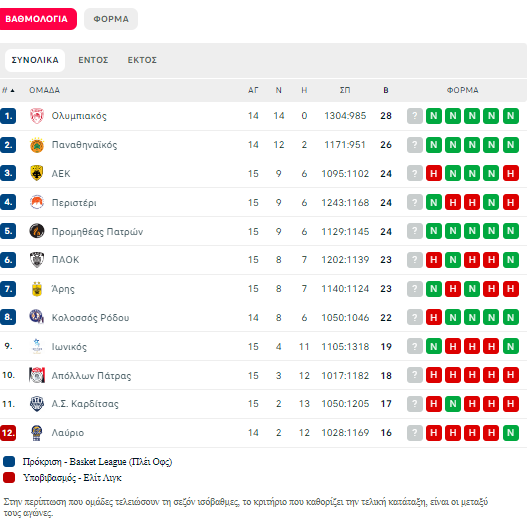The width and height of the screenshot is (527, 527).
Task: Select the ΕΚΤΟΣ away standings tab
Action: coord(142,60)
